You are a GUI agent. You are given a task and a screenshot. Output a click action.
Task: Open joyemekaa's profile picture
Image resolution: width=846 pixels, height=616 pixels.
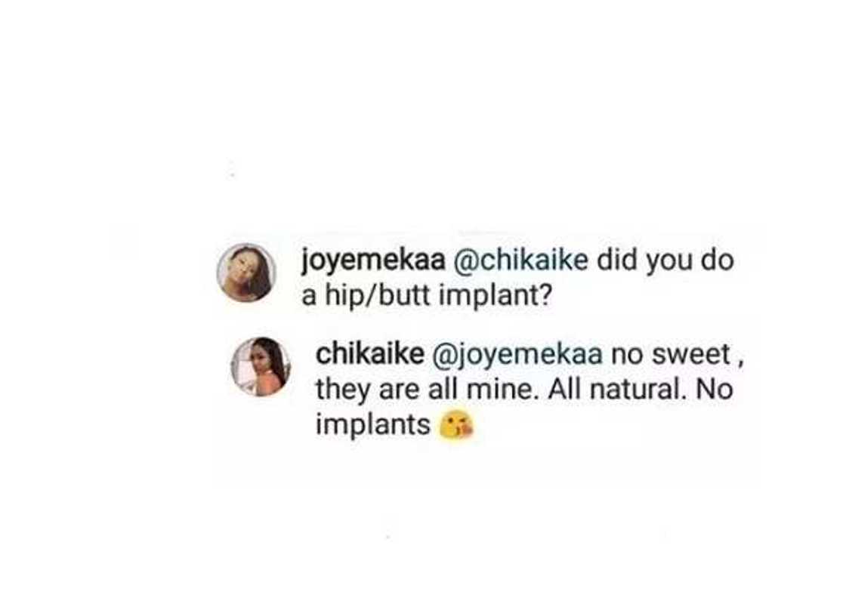point(245,273)
